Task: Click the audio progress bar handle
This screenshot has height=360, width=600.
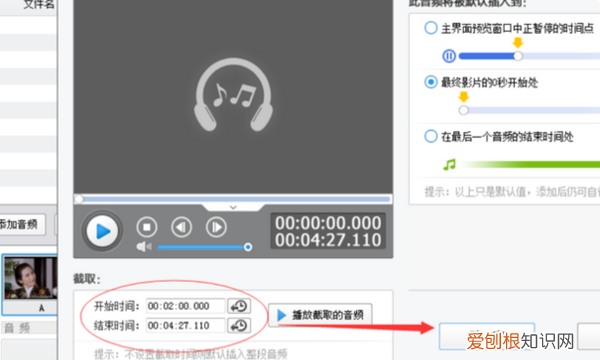Action: point(79,199)
